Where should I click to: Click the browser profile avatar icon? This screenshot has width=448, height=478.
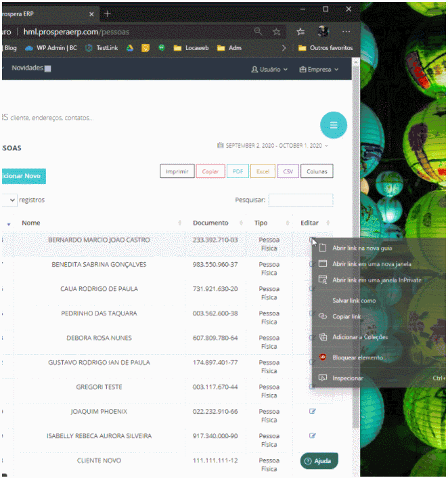[x=323, y=31]
